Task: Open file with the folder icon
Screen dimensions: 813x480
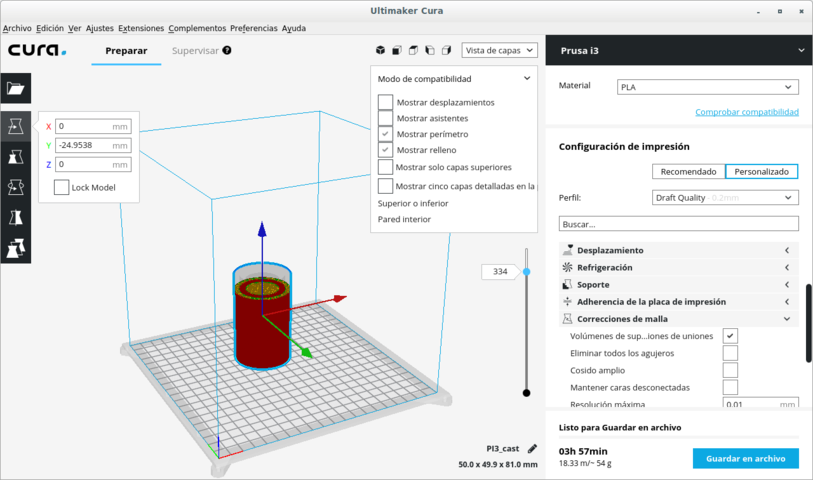Action: coord(16,88)
